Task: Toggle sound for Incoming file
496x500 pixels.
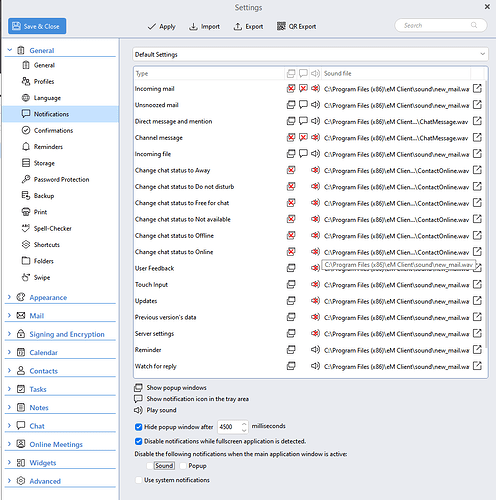Action: point(315,154)
